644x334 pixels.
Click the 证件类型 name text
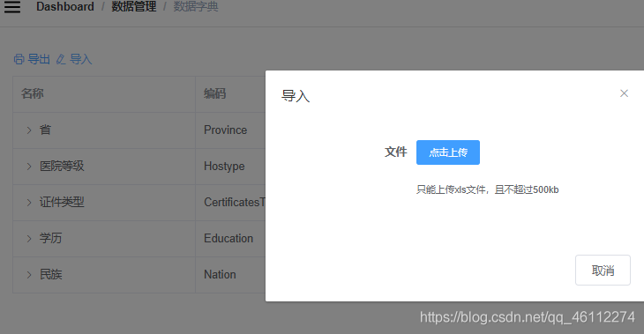[62, 203]
